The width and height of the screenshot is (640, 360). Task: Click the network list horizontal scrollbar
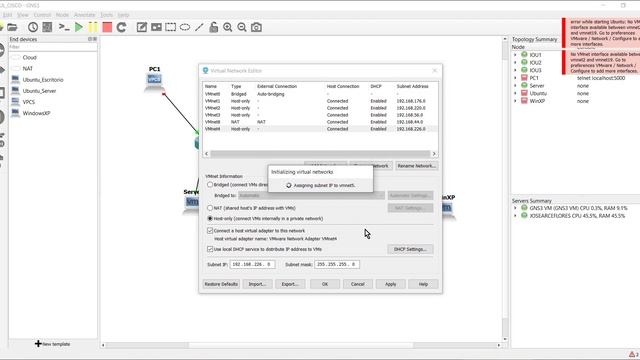[x=320, y=154]
